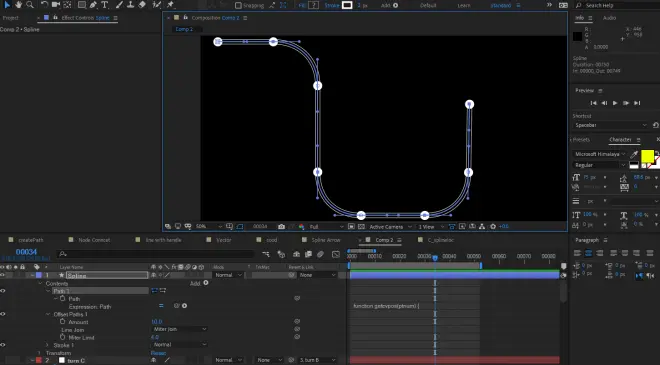The image size is (660, 365).
Task: Toggle visibility eye of the Spline layer
Action: (x=3, y=275)
